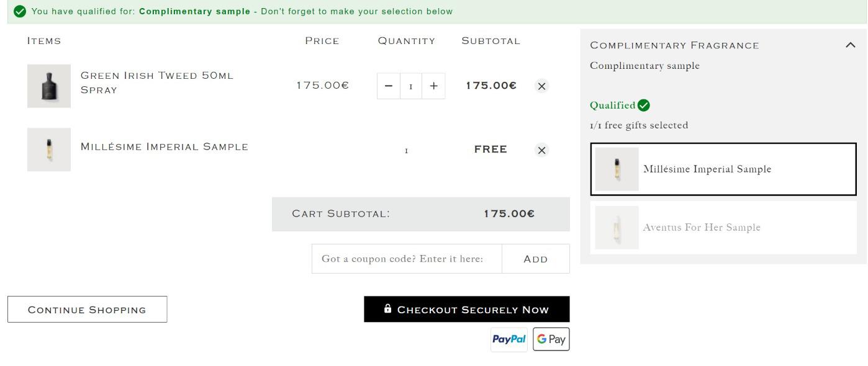Click the quantity number field
This screenshot has height=366, width=868.
(x=411, y=86)
